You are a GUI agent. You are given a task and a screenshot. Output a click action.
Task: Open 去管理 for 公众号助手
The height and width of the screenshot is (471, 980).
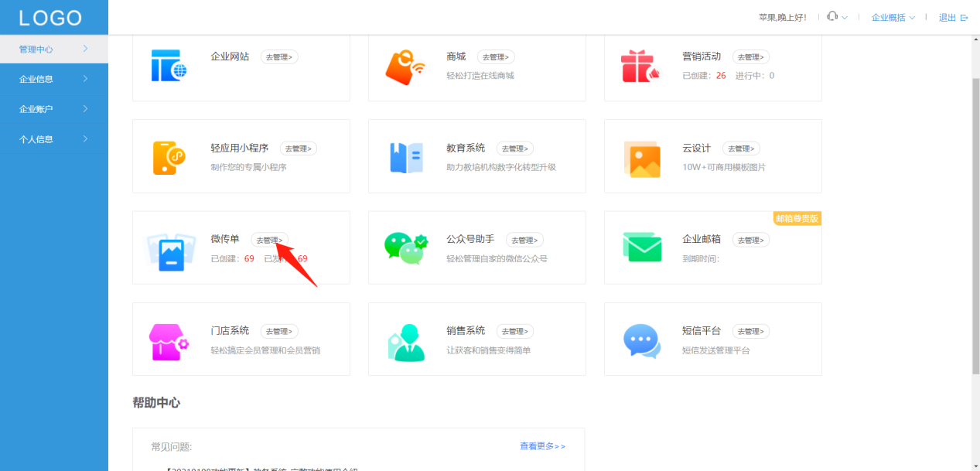524,240
